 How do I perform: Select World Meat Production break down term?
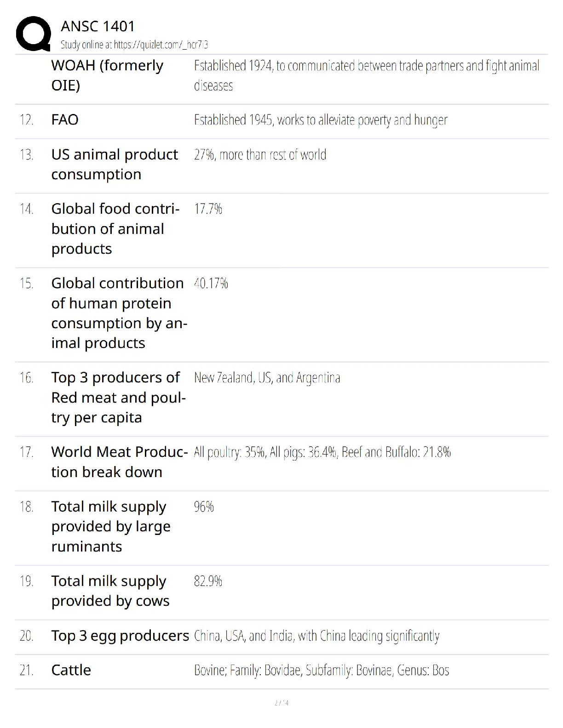(120, 462)
